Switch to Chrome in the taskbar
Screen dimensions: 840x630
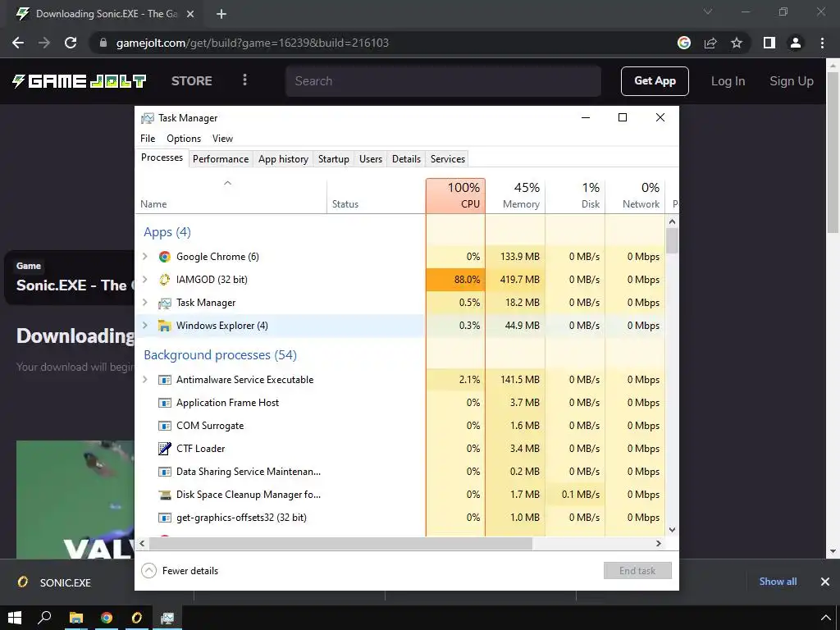(106, 618)
